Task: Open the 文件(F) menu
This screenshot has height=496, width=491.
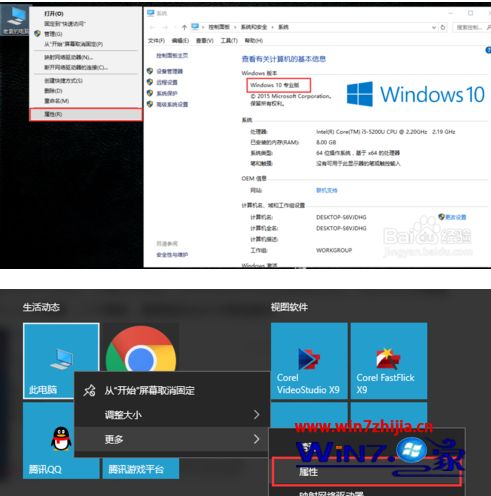Action: click(x=156, y=41)
